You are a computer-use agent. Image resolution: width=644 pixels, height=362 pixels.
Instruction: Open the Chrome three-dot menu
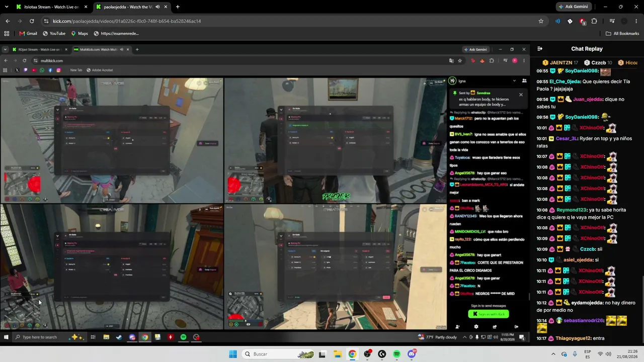[x=636, y=21]
